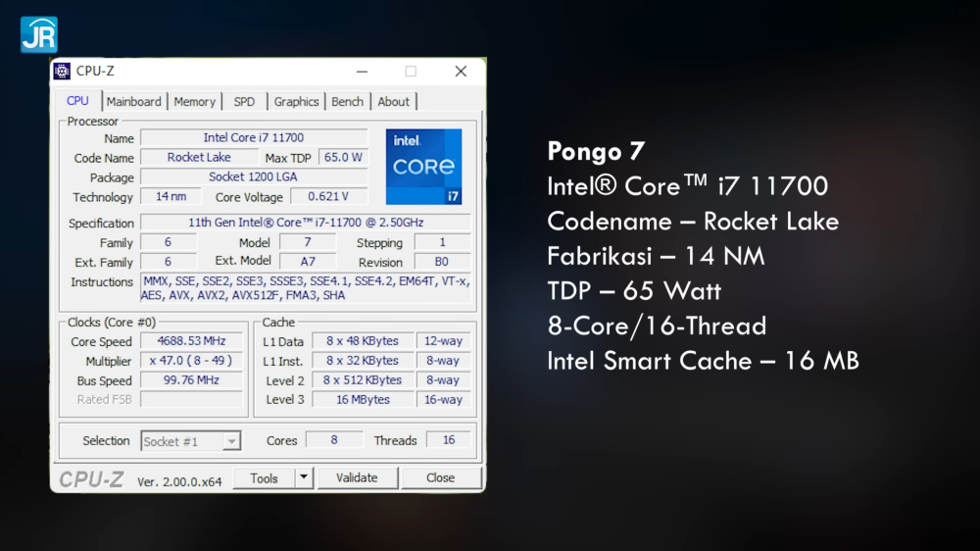Click the Cores value 8
Viewport: 980px width, 551px height.
334,440
